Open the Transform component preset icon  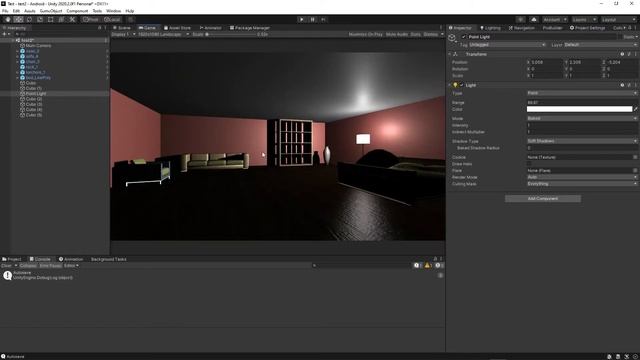(629, 54)
